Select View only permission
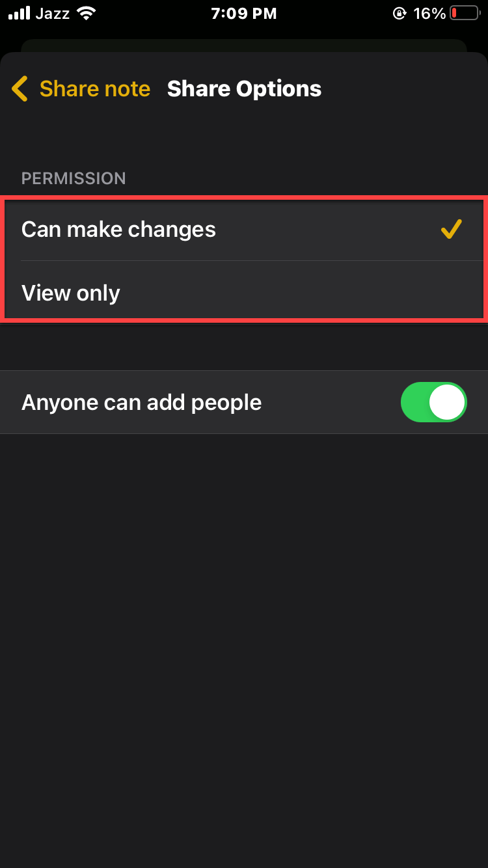Screen dimensions: 488x868 [244, 293]
